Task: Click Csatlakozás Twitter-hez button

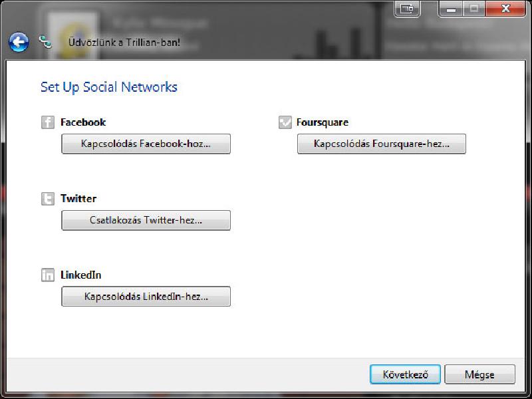Action: [146, 220]
